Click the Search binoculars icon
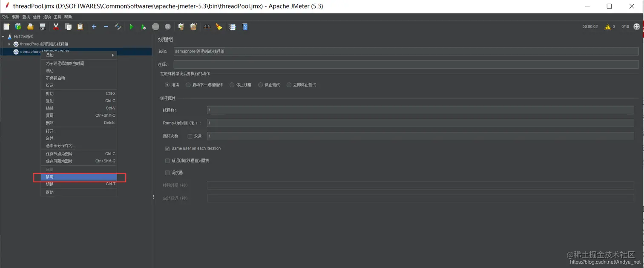This screenshot has height=268, width=644. 207,26
